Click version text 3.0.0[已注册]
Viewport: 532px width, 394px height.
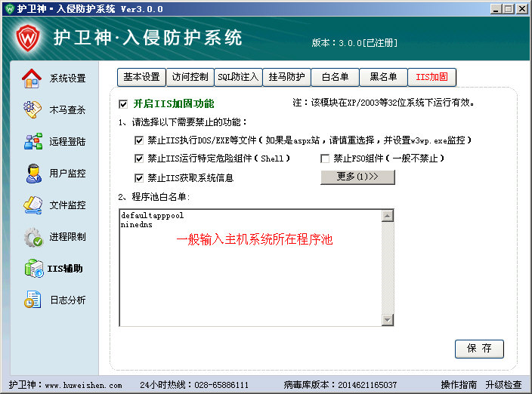pyautogui.click(x=368, y=43)
